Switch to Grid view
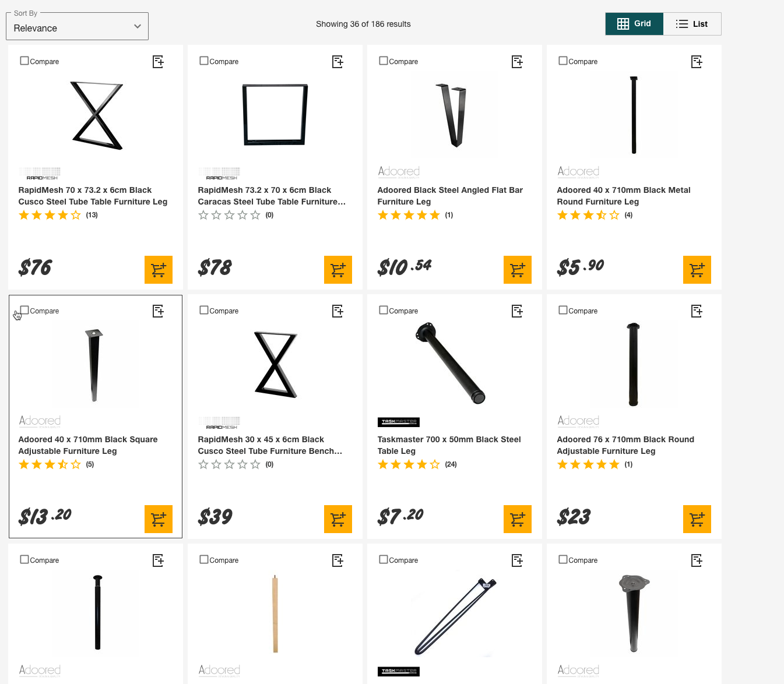Viewport: 784px width, 684px height. point(634,24)
